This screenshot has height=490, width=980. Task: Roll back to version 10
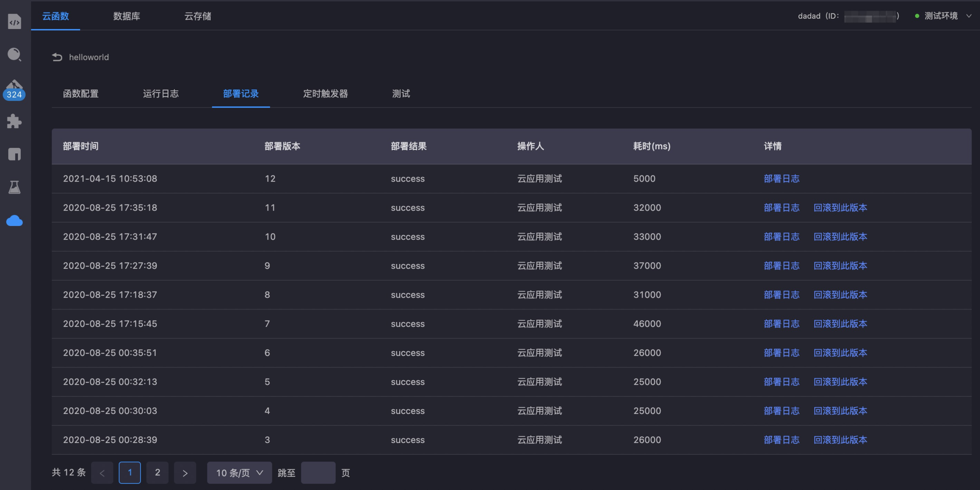pos(840,237)
